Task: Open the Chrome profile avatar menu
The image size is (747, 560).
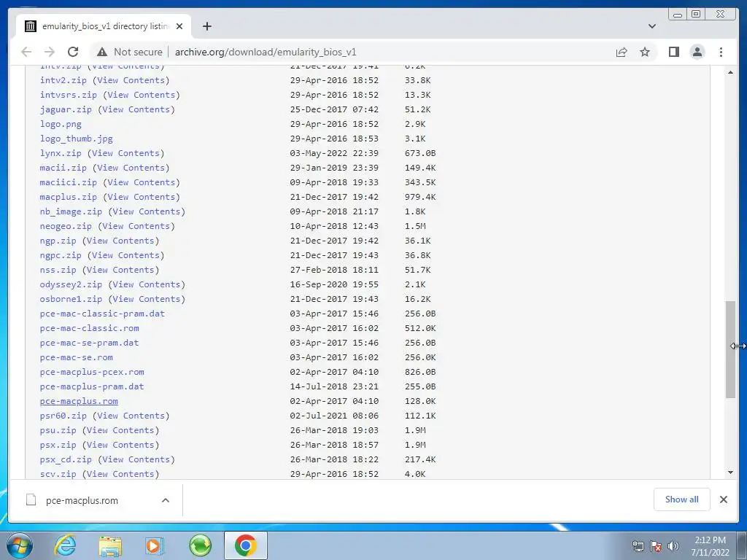Action: 697,52
